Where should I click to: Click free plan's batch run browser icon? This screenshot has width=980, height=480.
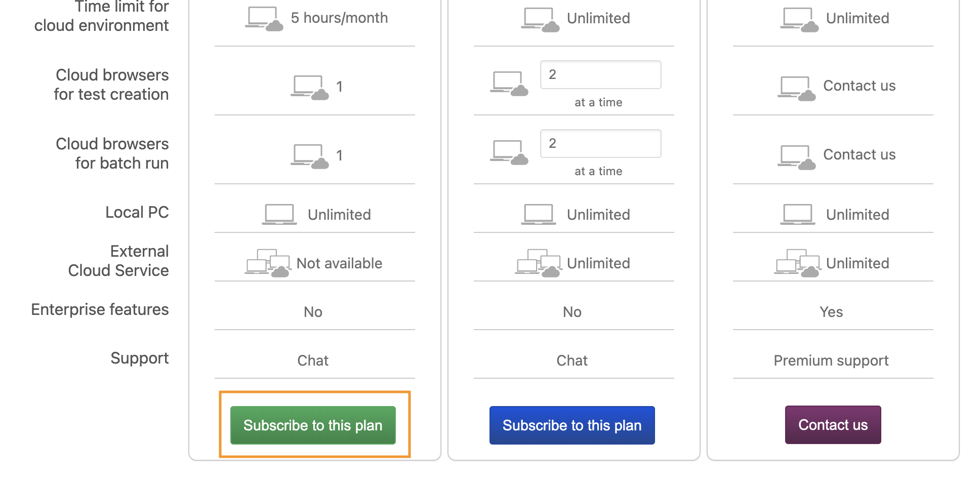[x=309, y=156]
